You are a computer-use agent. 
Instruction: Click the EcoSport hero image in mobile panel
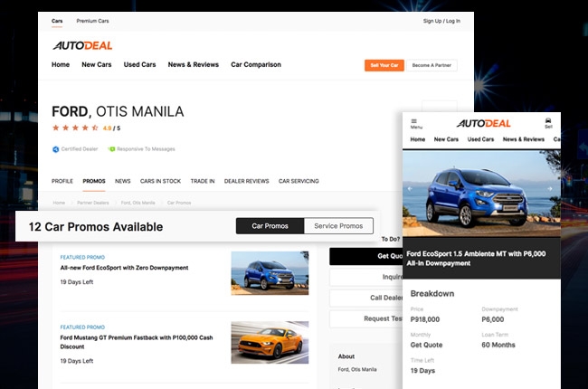point(481,194)
